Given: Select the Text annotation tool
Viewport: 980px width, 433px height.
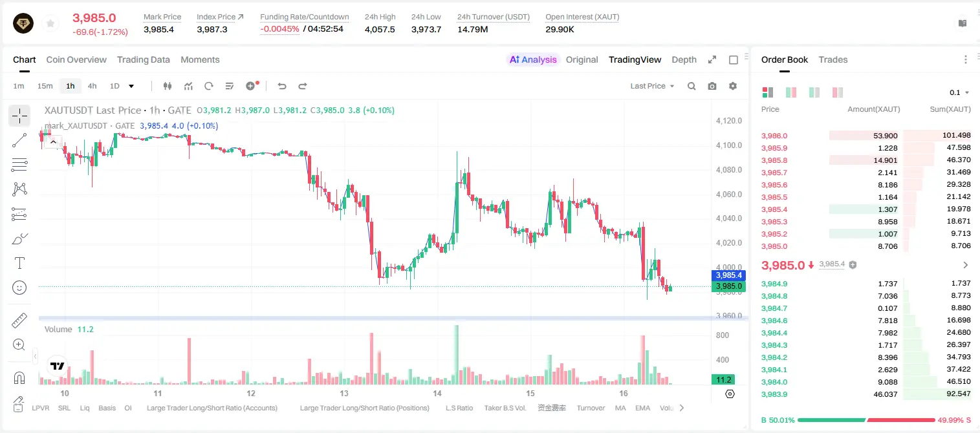Looking at the screenshot, I should 19,263.
